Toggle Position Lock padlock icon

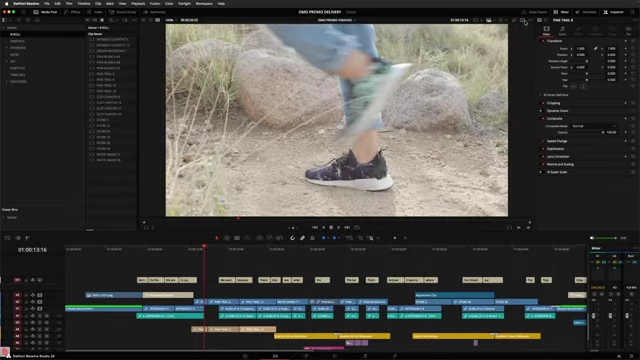pos(312,238)
